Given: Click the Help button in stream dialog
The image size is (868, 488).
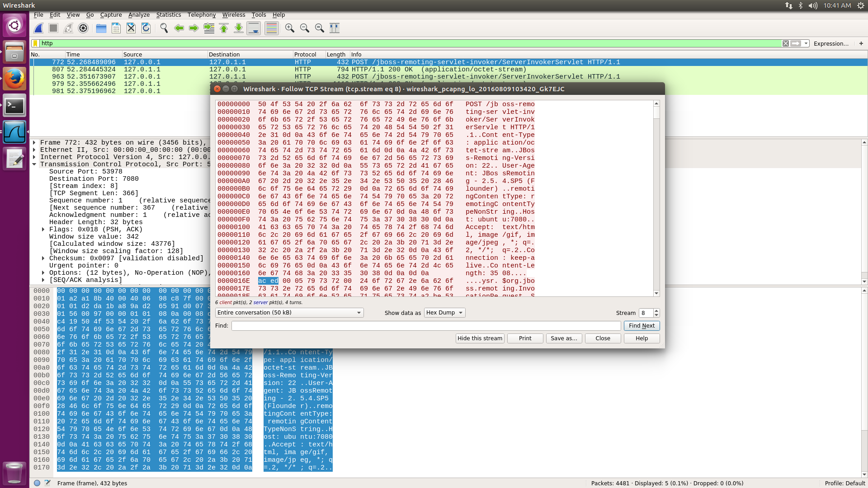Looking at the screenshot, I should (642, 338).
